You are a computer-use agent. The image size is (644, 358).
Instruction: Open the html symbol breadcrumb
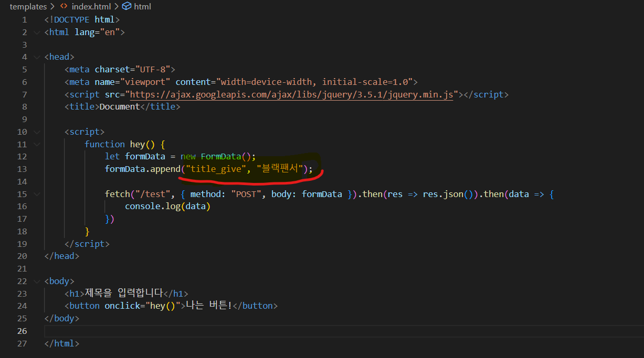coord(143,7)
